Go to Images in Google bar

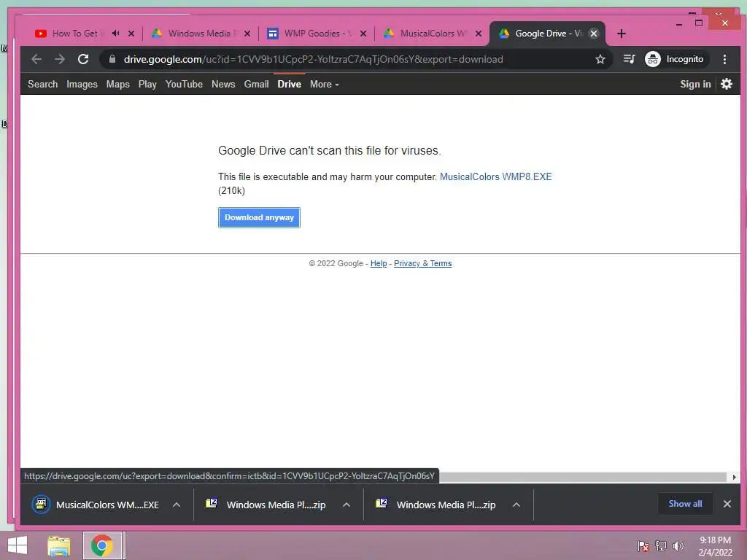(x=82, y=85)
